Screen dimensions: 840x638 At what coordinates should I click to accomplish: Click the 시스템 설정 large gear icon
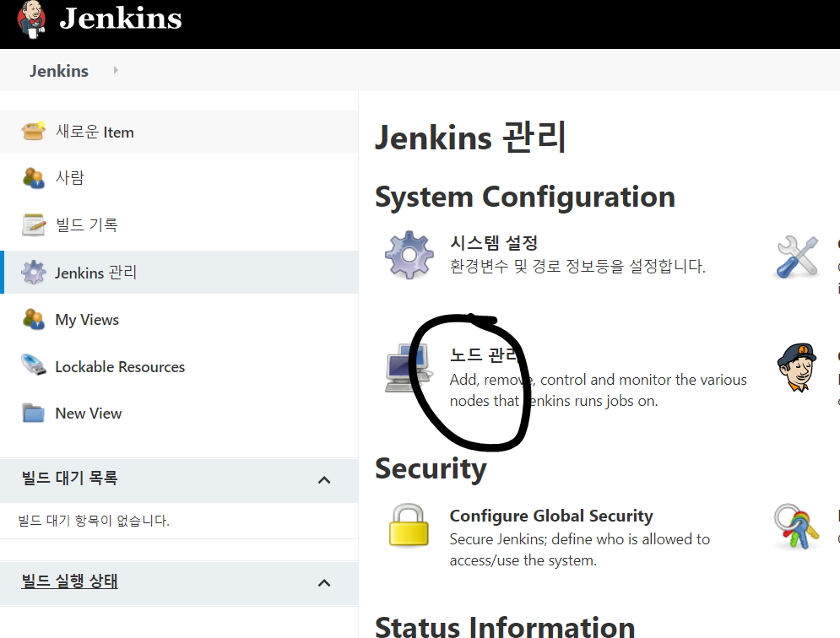[x=409, y=255]
